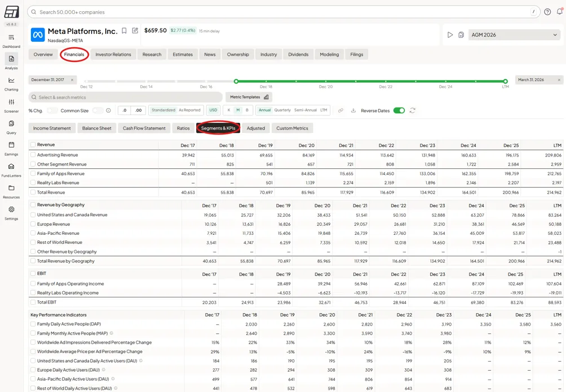Image resolution: width=566 pixels, height=392 pixels.
Task: Open the notifications bell icon
Action: (559, 11)
